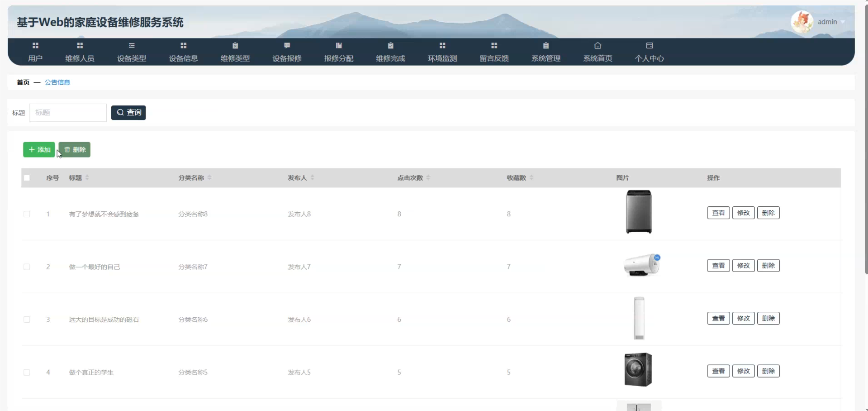Click the 维修完成 clipboard-check icon
Image resolution: width=868 pixels, height=411 pixels.
(x=390, y=45)
